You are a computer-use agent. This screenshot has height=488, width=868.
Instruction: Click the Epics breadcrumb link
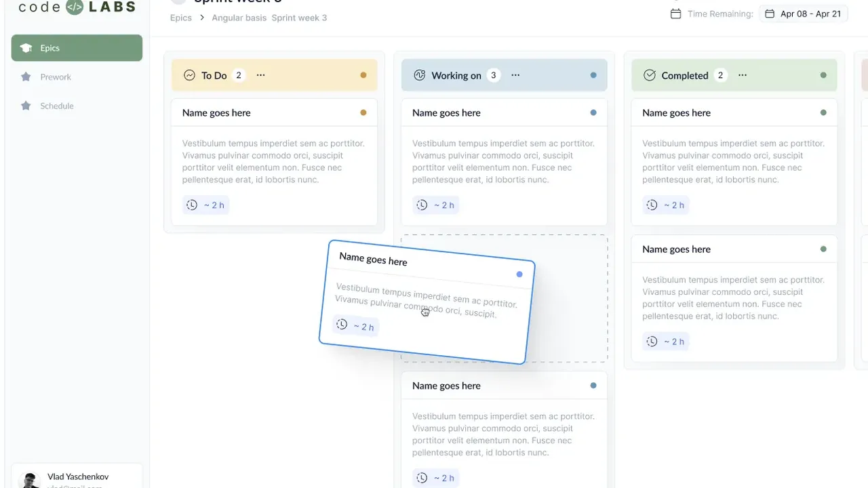pyautogui.click(x=181, y=18)
